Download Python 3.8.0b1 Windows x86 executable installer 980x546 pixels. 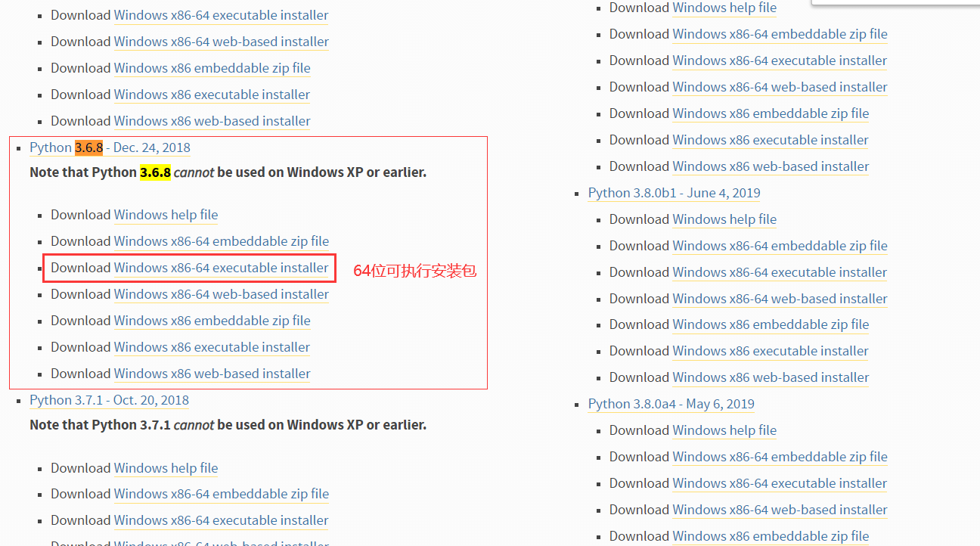pyautogui.click(x=771, y=351)
